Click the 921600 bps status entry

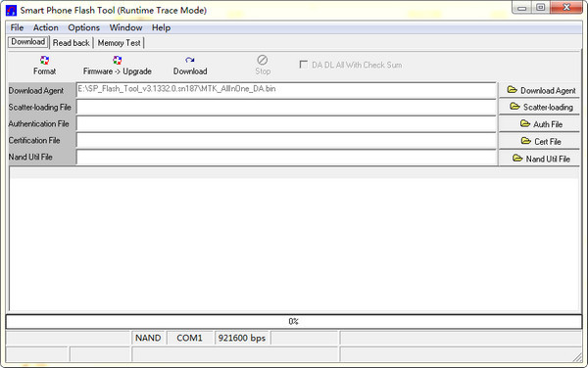coord(242,338)
